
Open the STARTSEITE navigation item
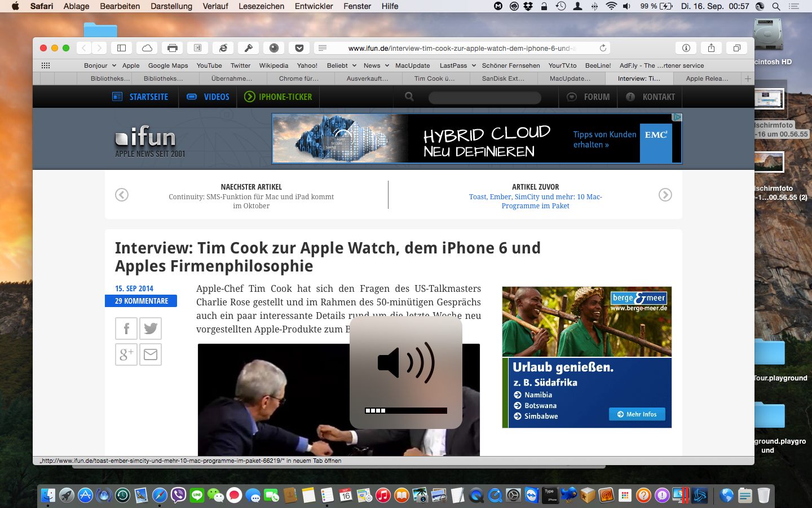coord(140,97)
